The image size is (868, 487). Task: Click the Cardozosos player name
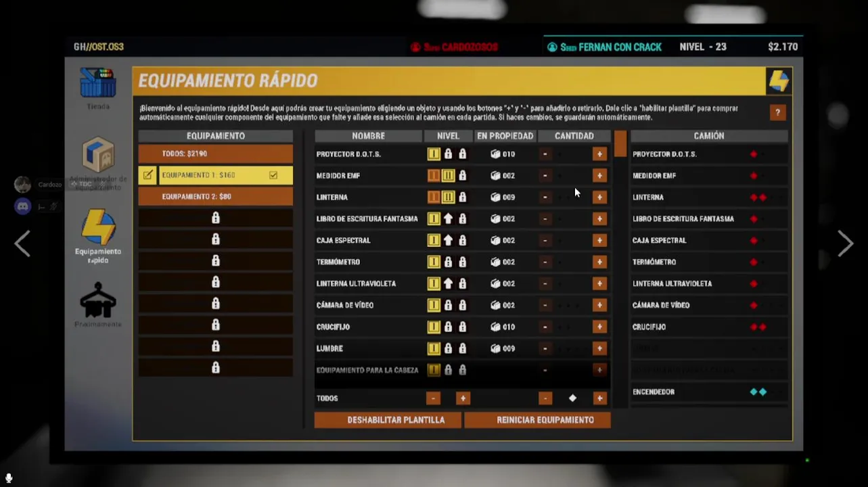pyautogui.click(x=461, y=47)
